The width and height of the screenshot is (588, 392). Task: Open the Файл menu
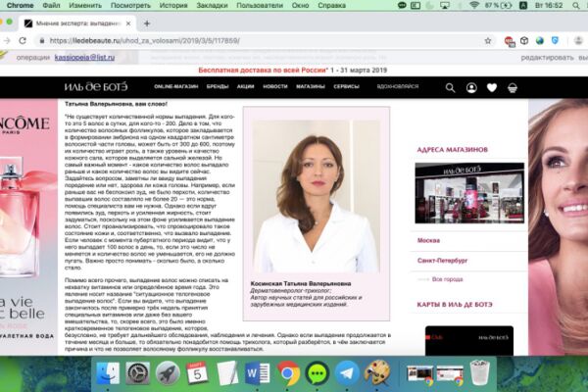click(51, 5)
